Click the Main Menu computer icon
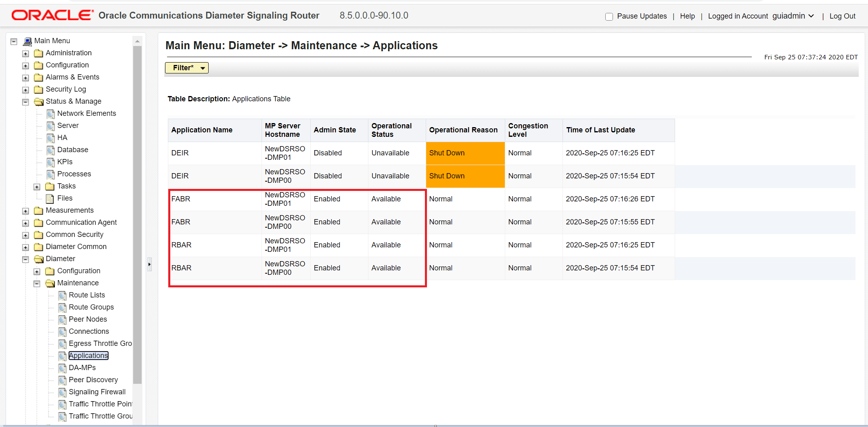 [x=27, y=41]
